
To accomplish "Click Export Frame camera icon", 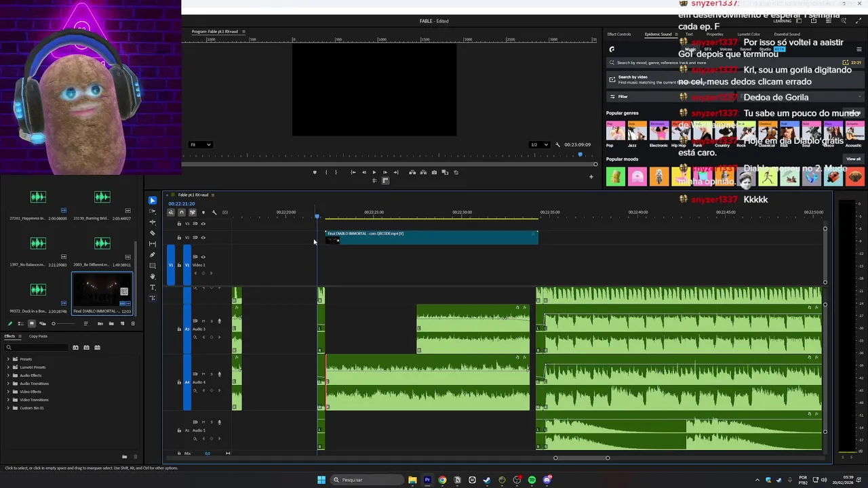I will (434, 172).
